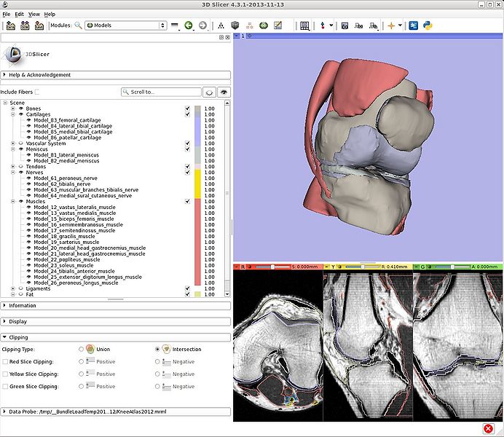Toggle the eye icon beside Muscles

tap(21, 202)
